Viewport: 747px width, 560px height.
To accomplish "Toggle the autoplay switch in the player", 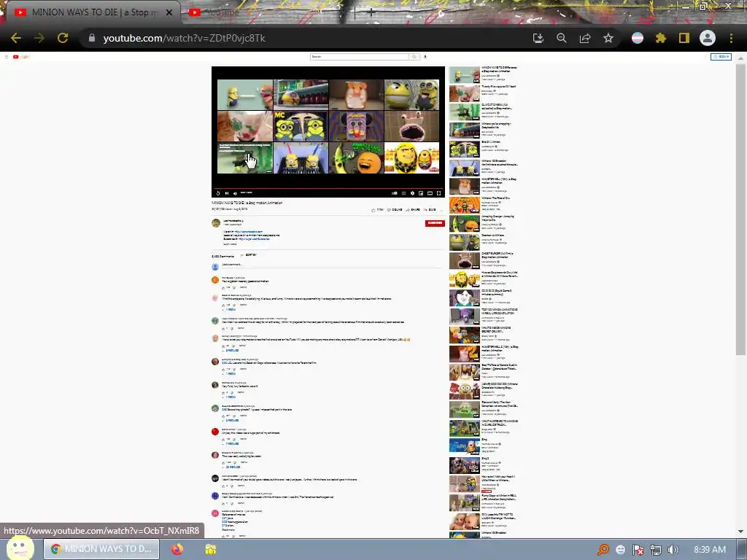I will click(x=395, y=192).
